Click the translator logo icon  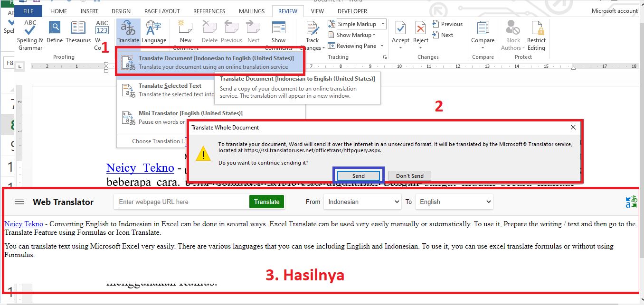[631, 202]
